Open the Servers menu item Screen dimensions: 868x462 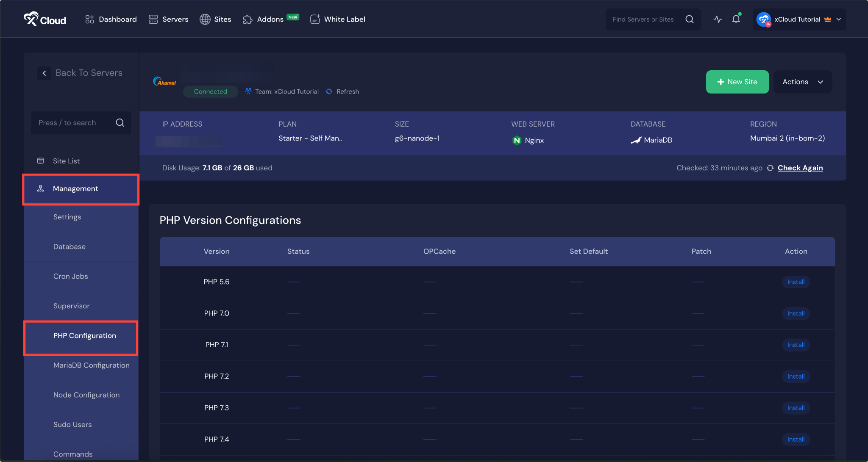169,19
